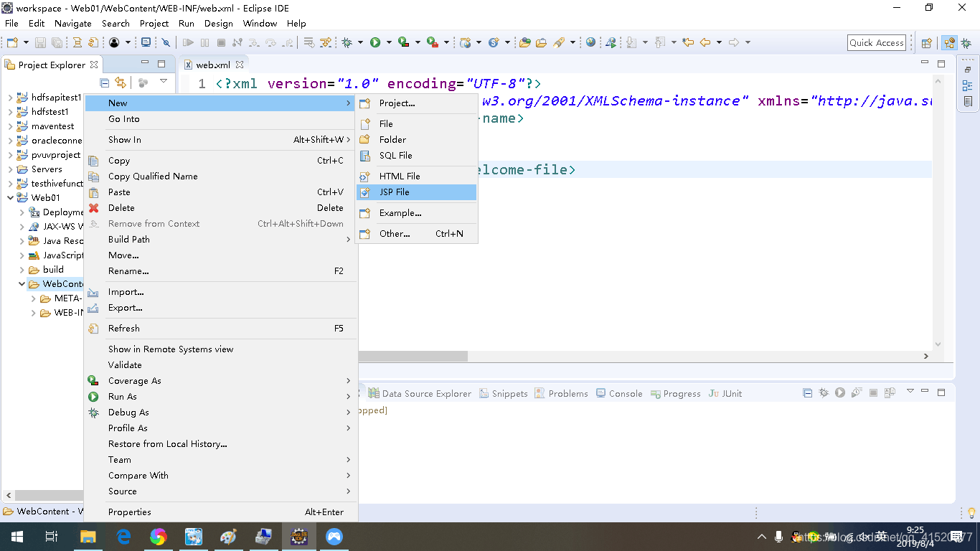The height and width of the screenshot is (551, 980).
Task: Click the Open Perspective icon
Action: point(927,42)
